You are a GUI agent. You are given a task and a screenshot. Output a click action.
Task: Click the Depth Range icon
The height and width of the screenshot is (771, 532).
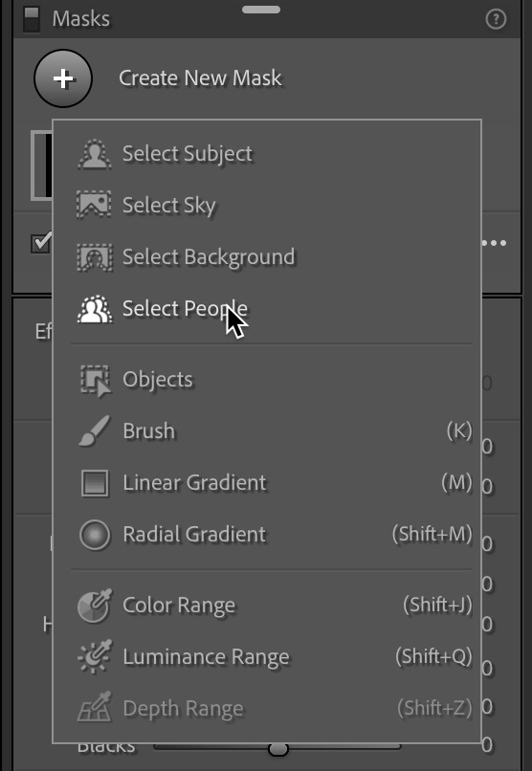click(95, 708)
